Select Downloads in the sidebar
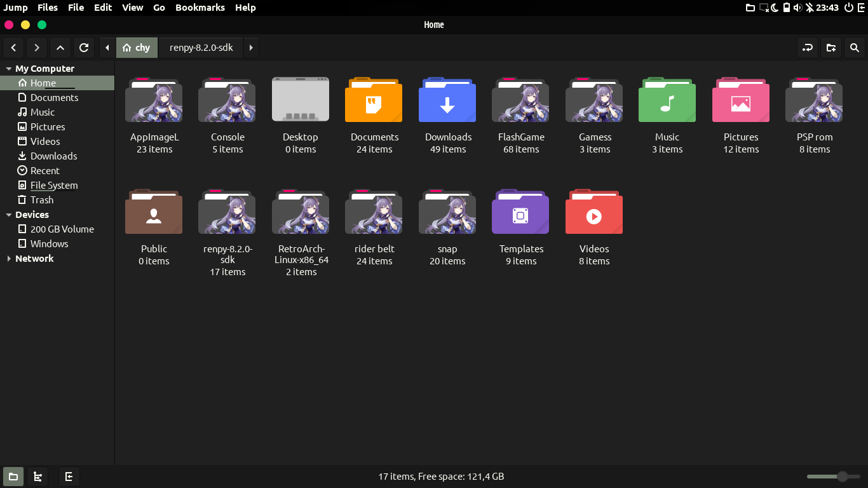The image size is (868, 488). pos(57,156)
